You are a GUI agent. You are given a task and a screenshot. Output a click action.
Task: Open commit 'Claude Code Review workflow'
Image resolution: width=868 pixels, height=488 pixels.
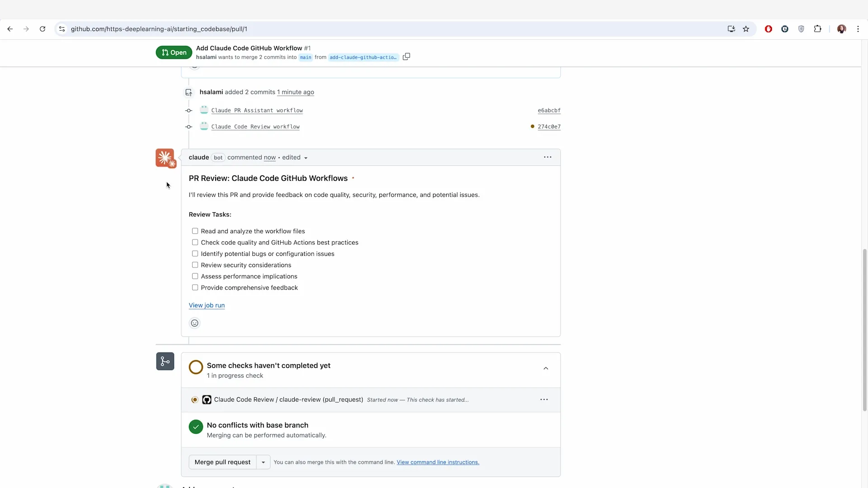click(255, 127)
